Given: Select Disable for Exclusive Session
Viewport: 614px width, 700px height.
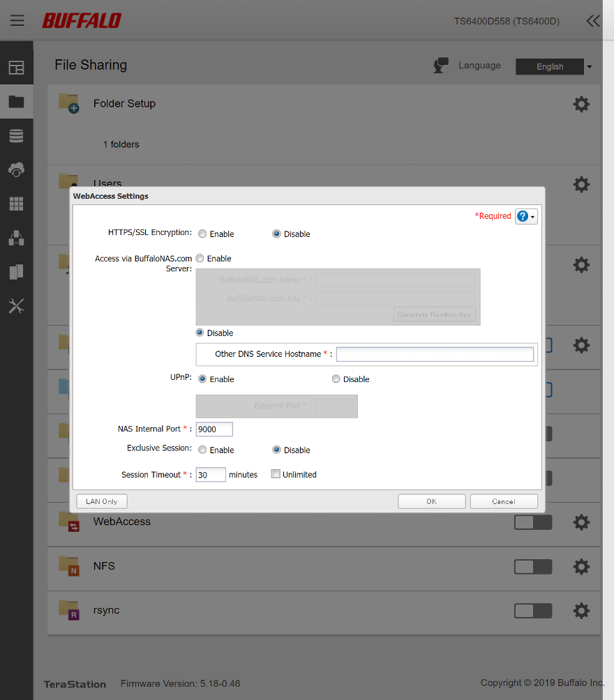Looking at the screenshot, I should [276, 450].
